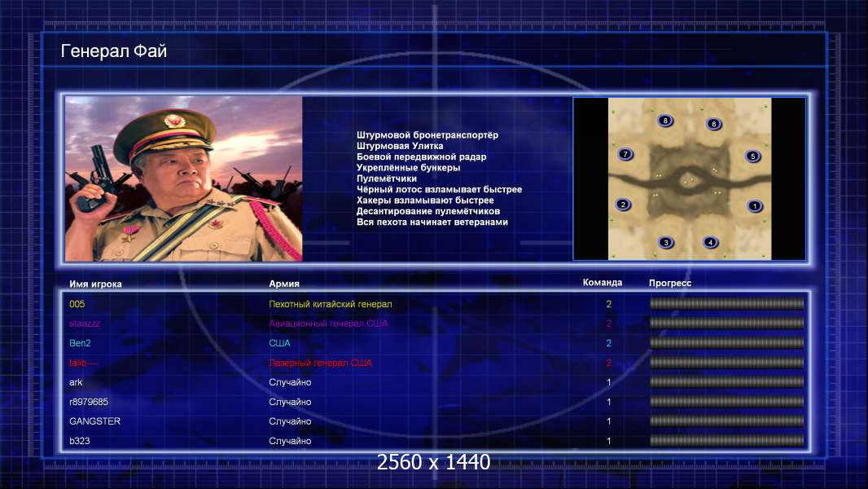This screenshot has height=489, width=868.
Task: Click the 'Армия' column header
Action: pyautogui.click(x=284, y=284)
